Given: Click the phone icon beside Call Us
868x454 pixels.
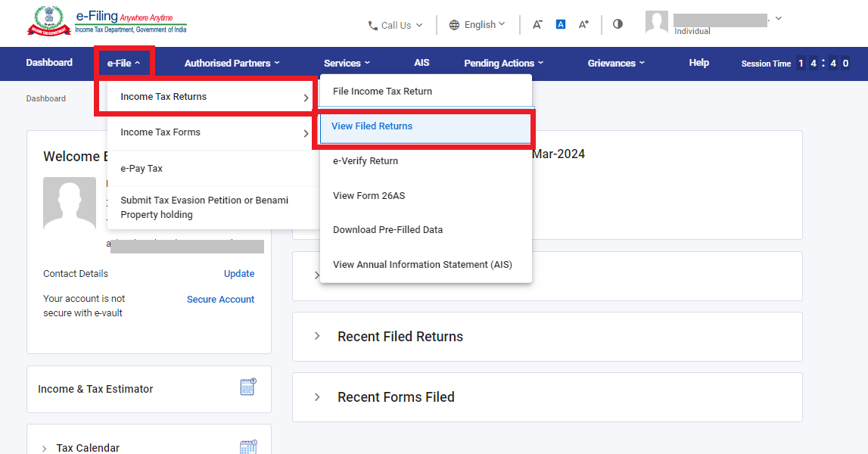Looking at the screenshot, I should coord(373,26).
